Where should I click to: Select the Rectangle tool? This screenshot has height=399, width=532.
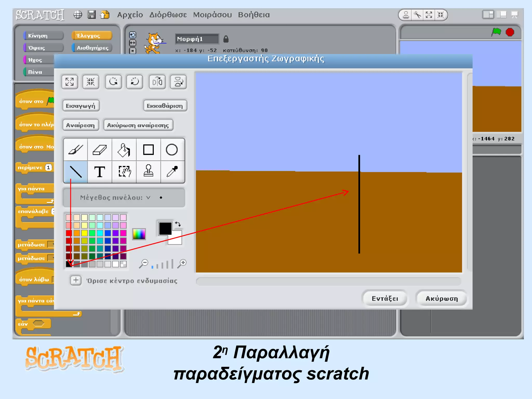click(148, 150)
